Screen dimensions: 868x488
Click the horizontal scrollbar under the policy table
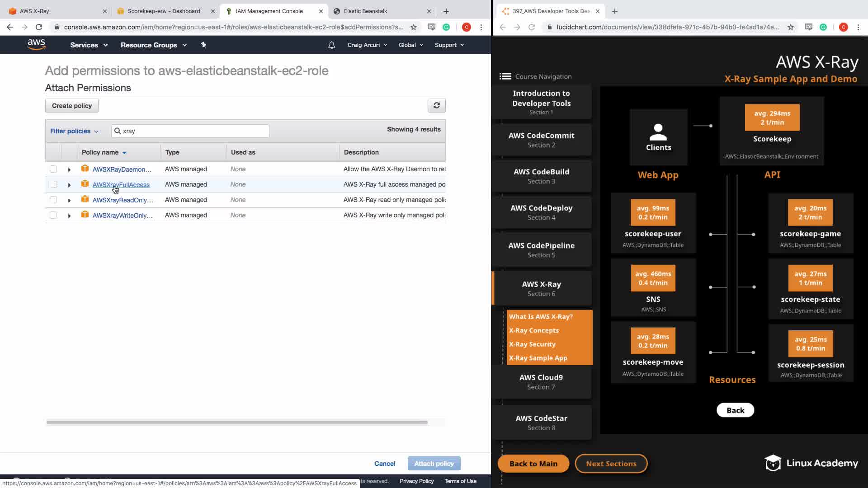237,422
